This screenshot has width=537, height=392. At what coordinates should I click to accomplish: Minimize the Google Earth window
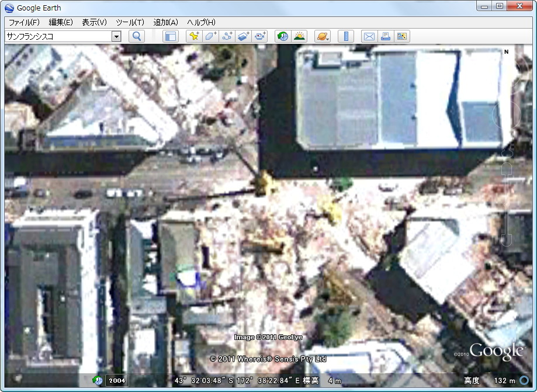[484, 6]
